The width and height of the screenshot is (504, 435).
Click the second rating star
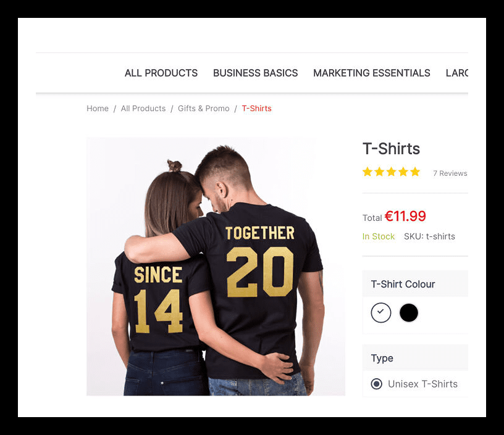click(x=379, y=172)
